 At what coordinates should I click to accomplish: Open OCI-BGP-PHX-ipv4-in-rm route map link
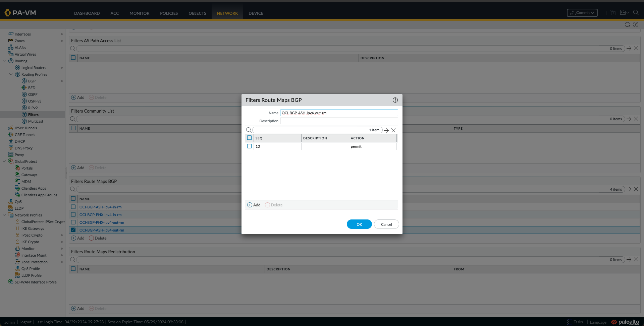(100, 215)
